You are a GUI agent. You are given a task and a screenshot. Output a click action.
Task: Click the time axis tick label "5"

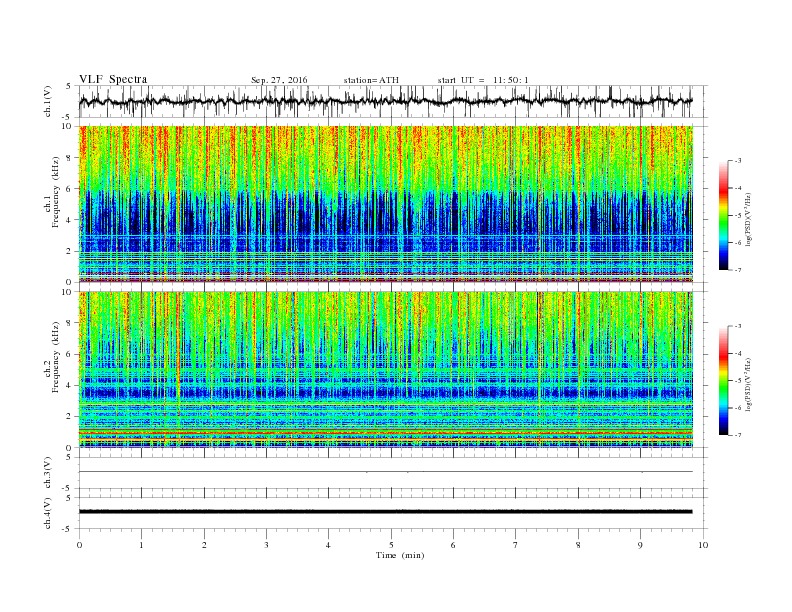click(391, 545)
